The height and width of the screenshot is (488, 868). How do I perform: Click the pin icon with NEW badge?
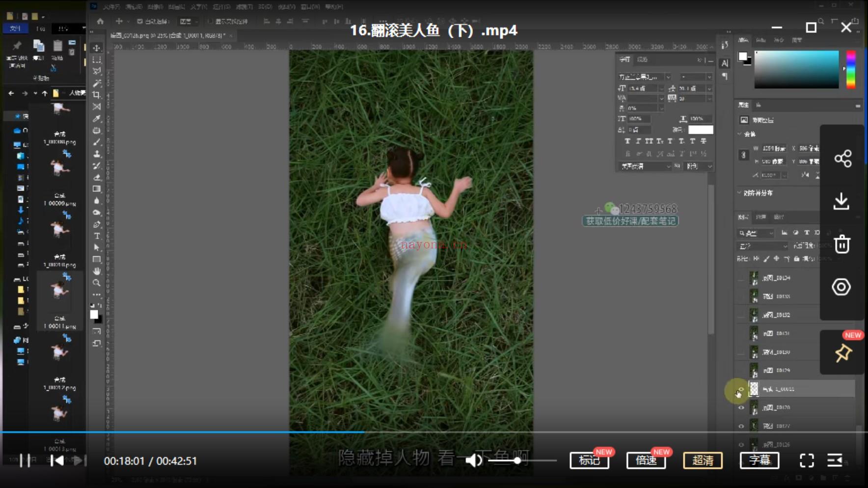843,353
